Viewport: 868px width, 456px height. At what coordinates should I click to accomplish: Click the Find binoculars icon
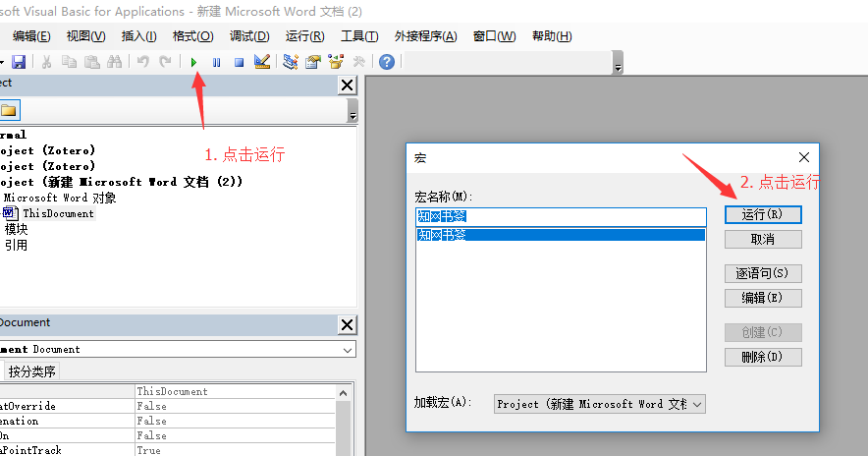click(115, 62)
